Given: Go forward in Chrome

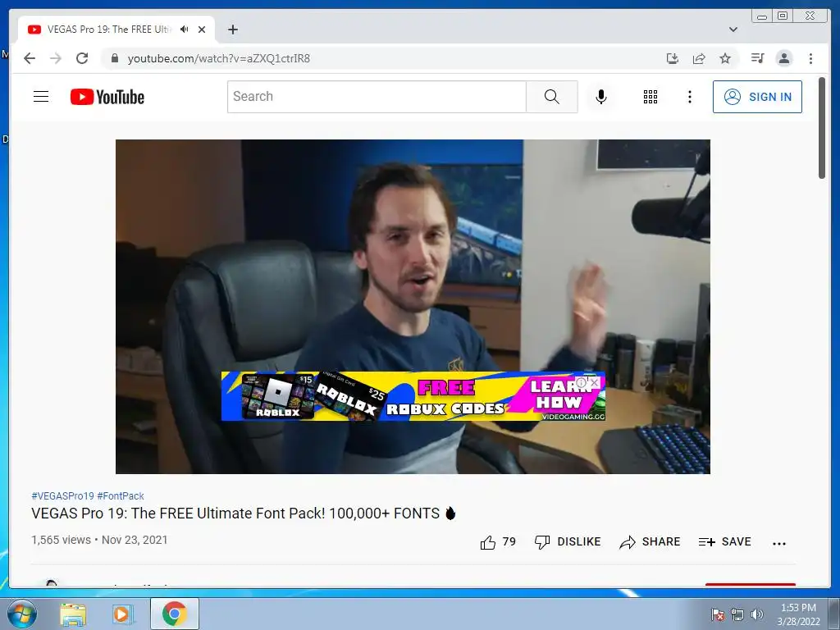Looking at the screenshot, I should (56, 58).
